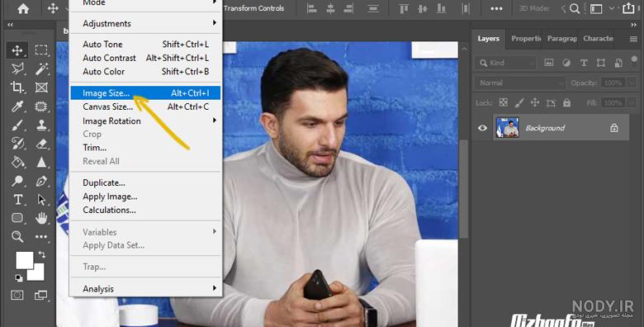Click the Home icon
Screen dimensions: 644x327
coord(23,8)
